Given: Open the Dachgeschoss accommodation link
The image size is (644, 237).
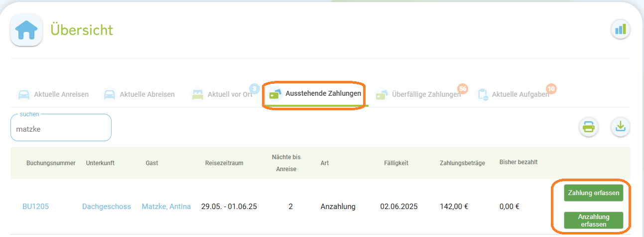Looking at the screenshot, I should (x=107, y=207).
